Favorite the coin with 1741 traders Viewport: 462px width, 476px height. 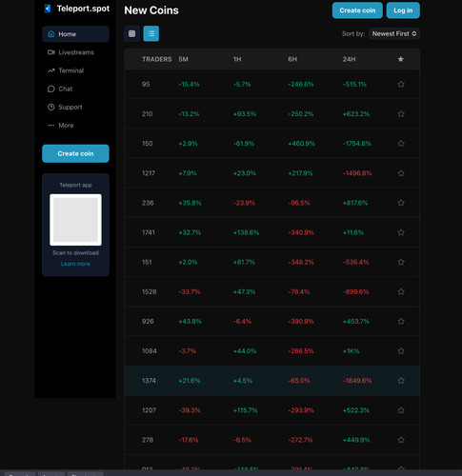pyautogui.click(x=401, y=232)
